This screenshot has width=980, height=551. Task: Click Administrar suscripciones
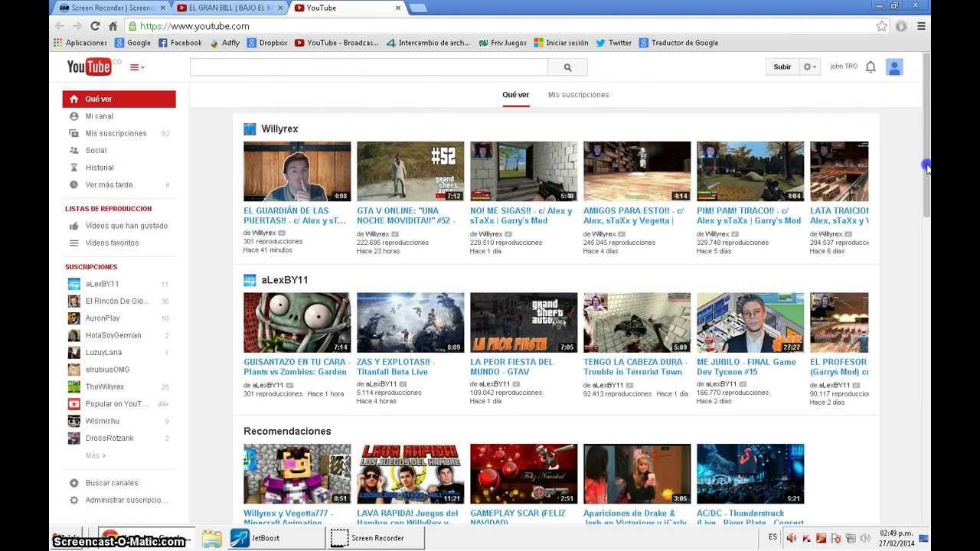click(x=119, y=500)
